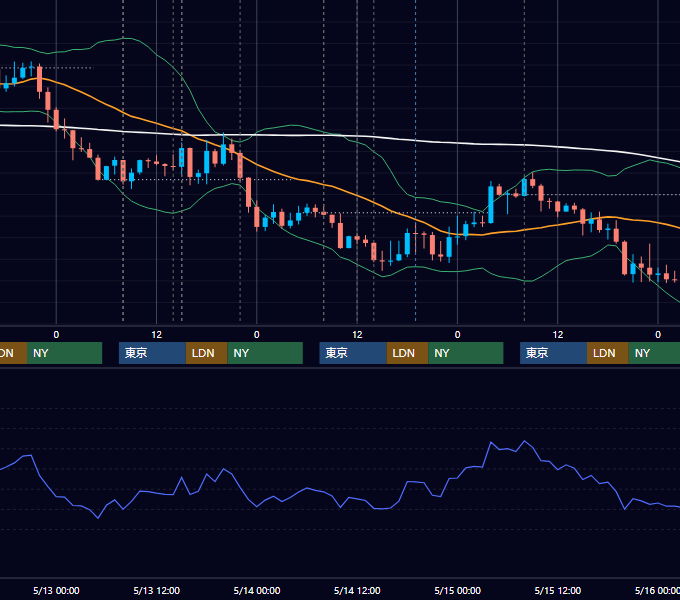The image size is (680, 600).
Task: Select the NY session block on 5/14
Action: click(x=465, y=353)
